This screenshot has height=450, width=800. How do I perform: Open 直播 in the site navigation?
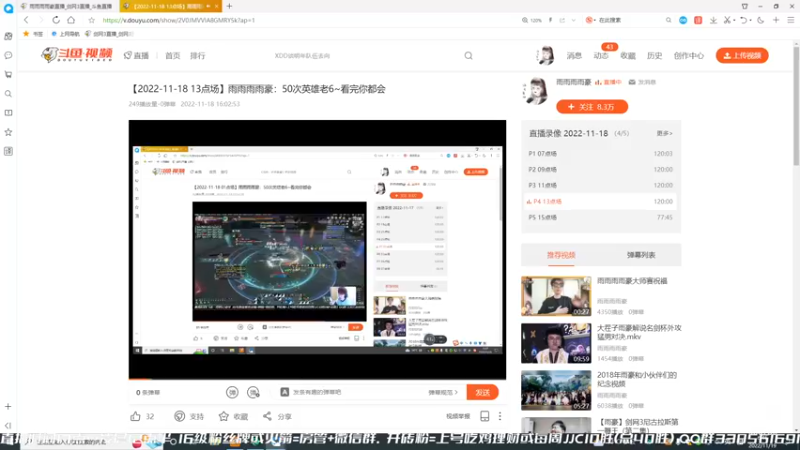coord(136,56)
